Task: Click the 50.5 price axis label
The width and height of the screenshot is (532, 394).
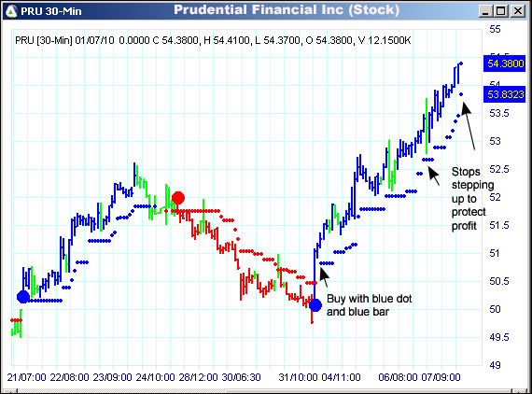Action: point(499,281)
